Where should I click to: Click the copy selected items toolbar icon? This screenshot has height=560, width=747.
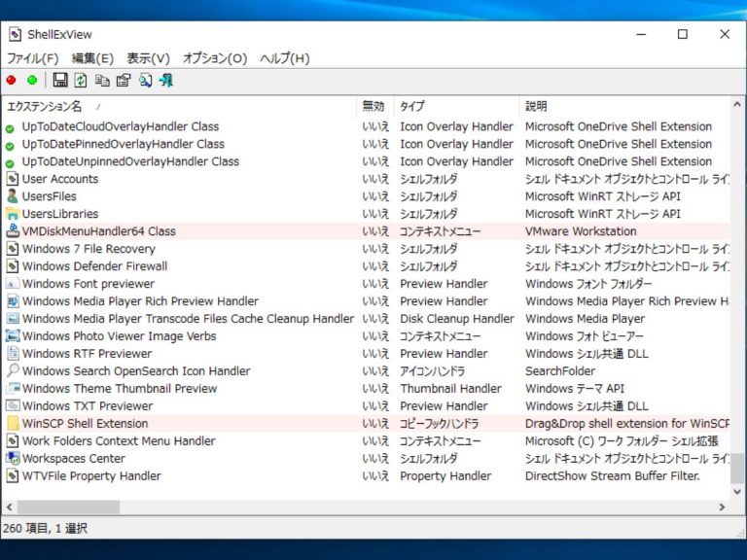[102, 80]
